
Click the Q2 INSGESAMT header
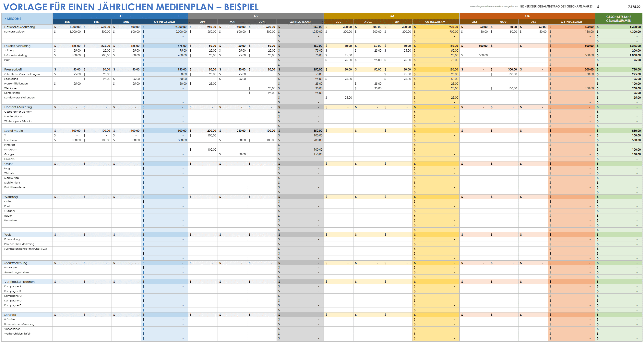300,22
